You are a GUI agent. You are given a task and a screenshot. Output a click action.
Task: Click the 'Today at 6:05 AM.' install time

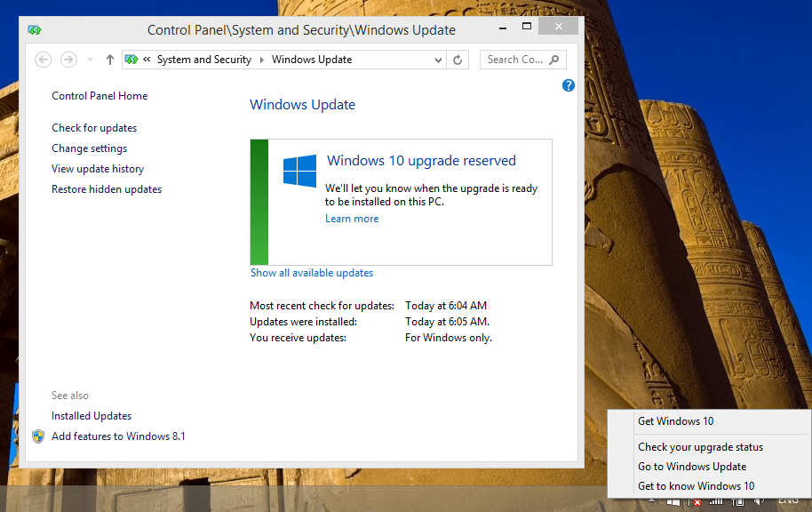(x=448, y=322)
